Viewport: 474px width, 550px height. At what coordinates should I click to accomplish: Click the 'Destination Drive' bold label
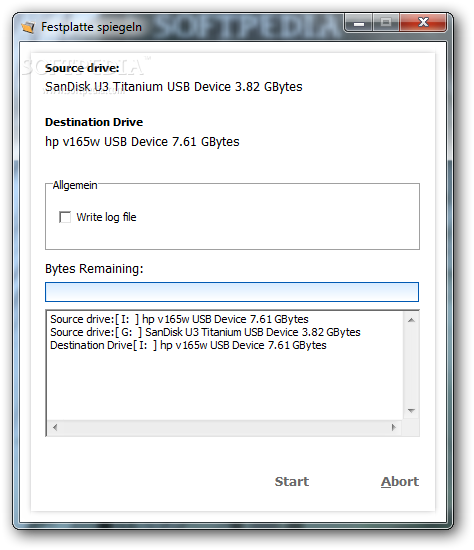pyautogui.click(x=94, y=122)
